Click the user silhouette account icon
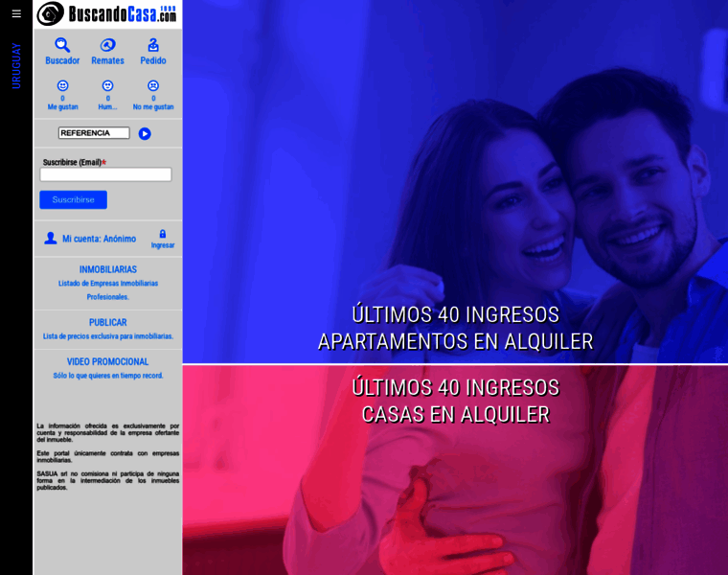Viewport: 728px width, 575px height. click(x=50, y=239)
